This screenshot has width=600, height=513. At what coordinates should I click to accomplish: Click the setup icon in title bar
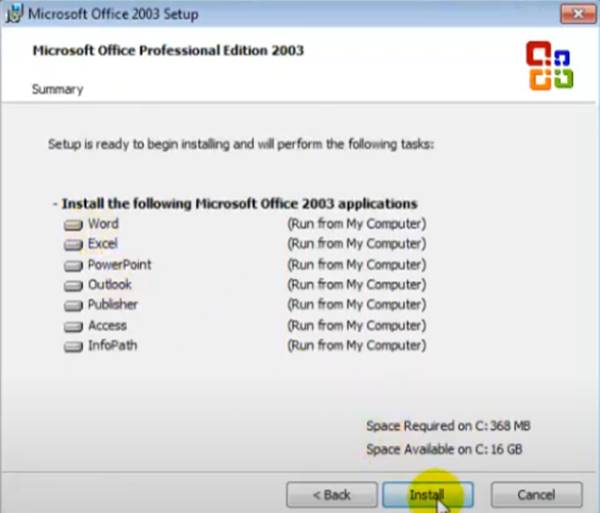point(14,14)
